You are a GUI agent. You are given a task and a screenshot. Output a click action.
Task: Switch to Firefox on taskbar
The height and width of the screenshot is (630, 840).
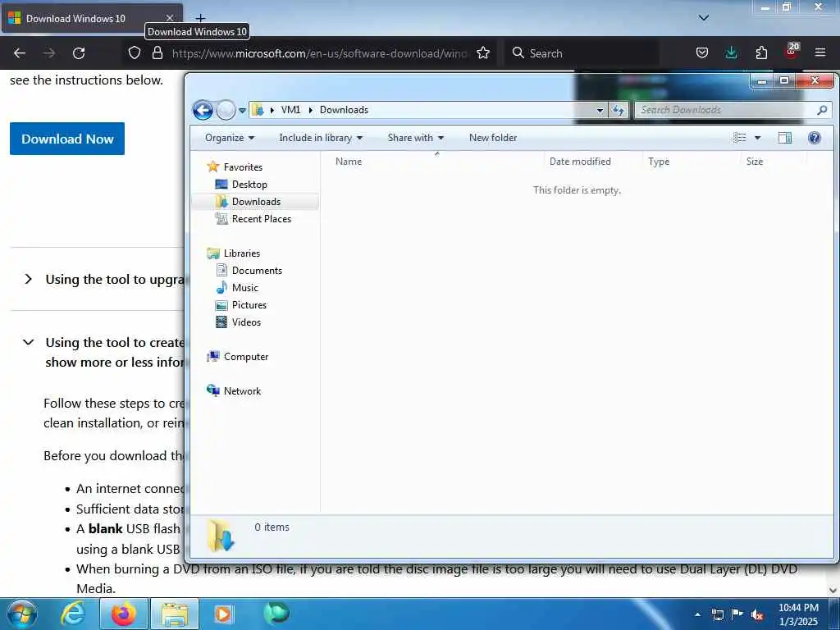[x=123, y=614]
